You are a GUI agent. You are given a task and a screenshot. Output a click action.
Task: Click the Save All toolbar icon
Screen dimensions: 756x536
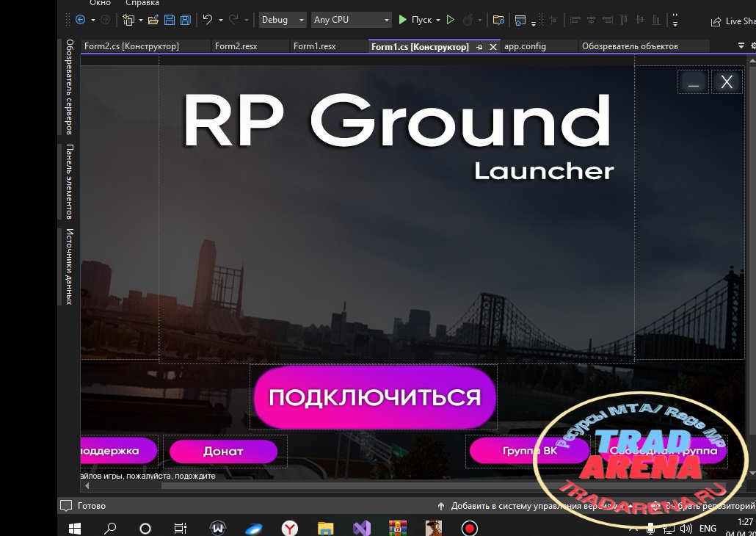coord(185,20)
